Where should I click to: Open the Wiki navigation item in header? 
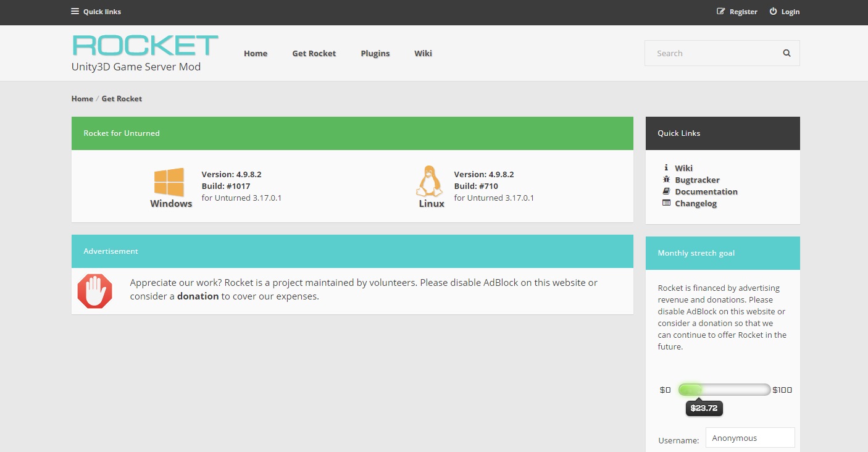point(423,53)
